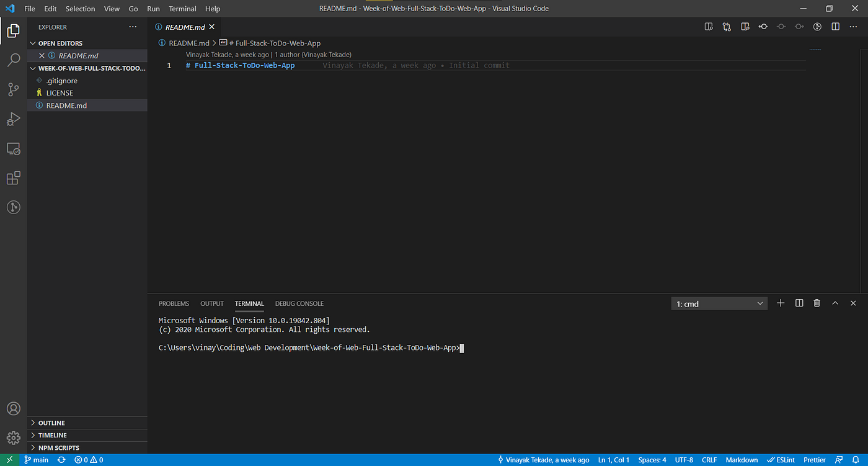Click the main branch indicator
The height and width of the screenshot is (466, 868).
tap(36, 460)
